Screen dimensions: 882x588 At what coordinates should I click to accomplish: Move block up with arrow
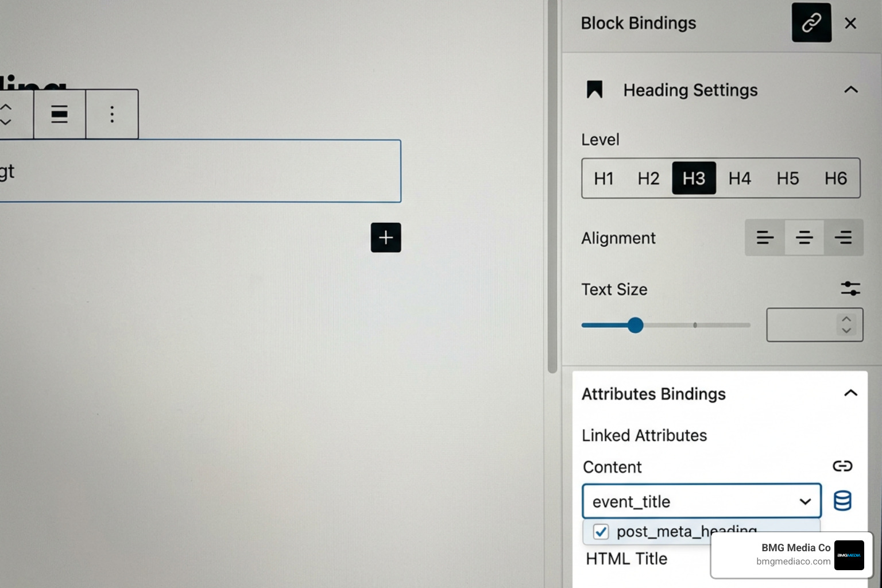point(6,107)
